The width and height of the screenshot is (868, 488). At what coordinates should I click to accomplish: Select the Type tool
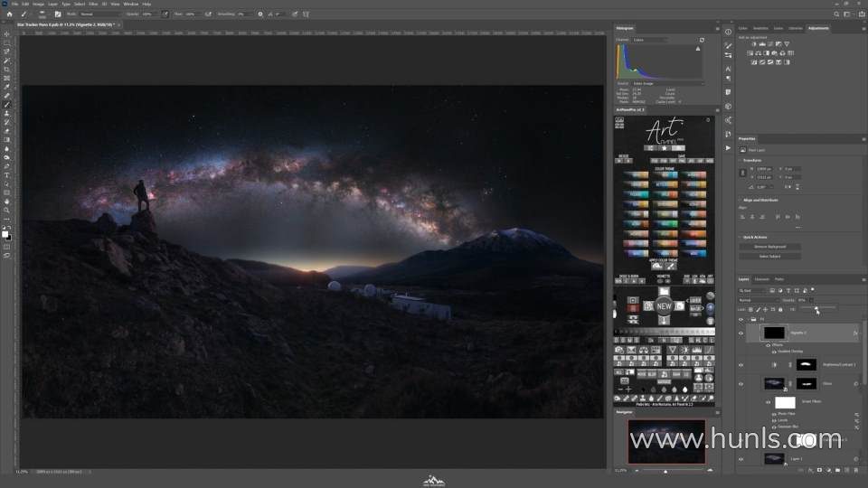[6, 175]
